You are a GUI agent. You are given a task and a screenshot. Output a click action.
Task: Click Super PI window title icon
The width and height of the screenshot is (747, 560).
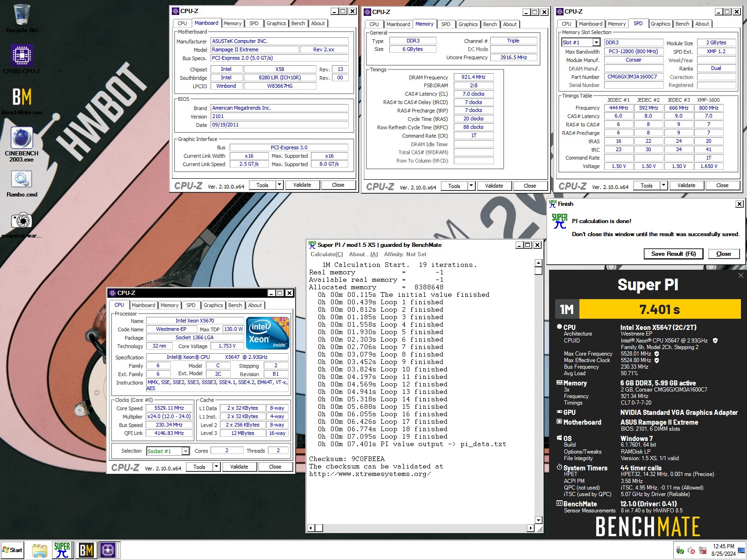pyautogui.click(x=312, y=245)
